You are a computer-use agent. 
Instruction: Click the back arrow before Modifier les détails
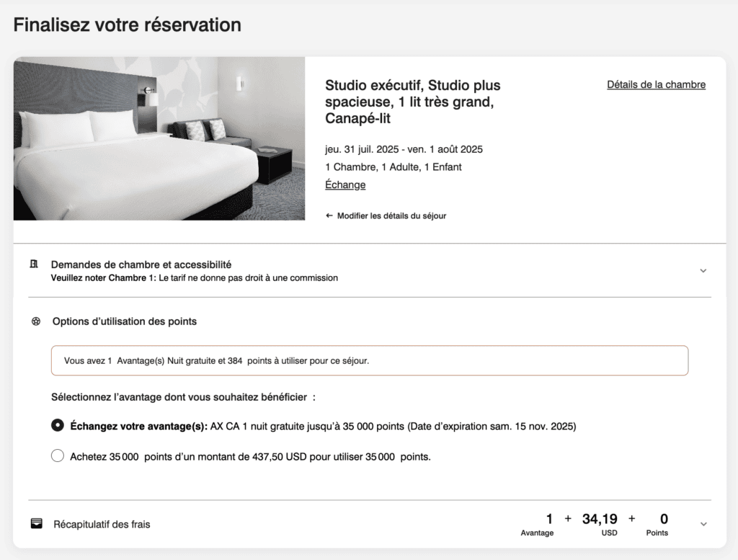329,215
